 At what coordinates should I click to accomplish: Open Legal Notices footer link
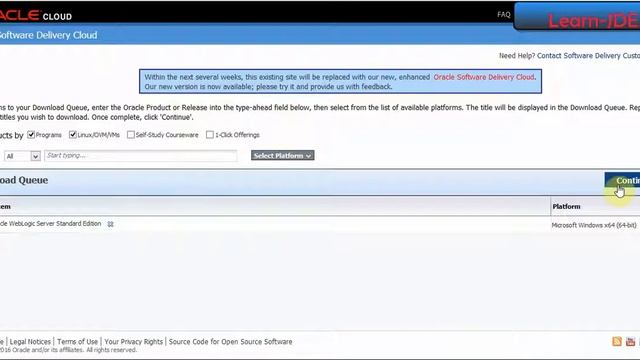click(30, 342)
